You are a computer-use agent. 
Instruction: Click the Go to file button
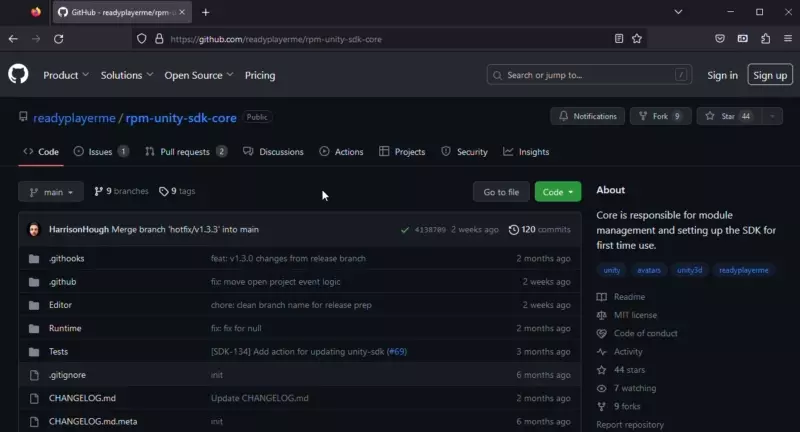[x=501, y=192]
